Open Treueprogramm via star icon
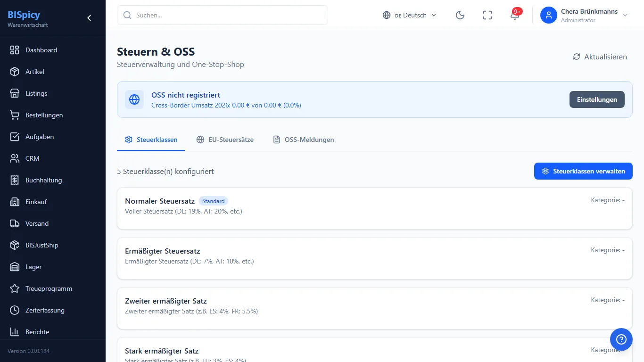This screenshot has width=644, height=362. coord(15,288)
